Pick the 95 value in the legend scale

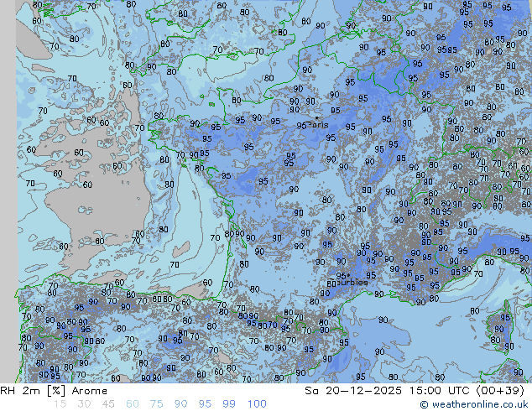point(206,404)
